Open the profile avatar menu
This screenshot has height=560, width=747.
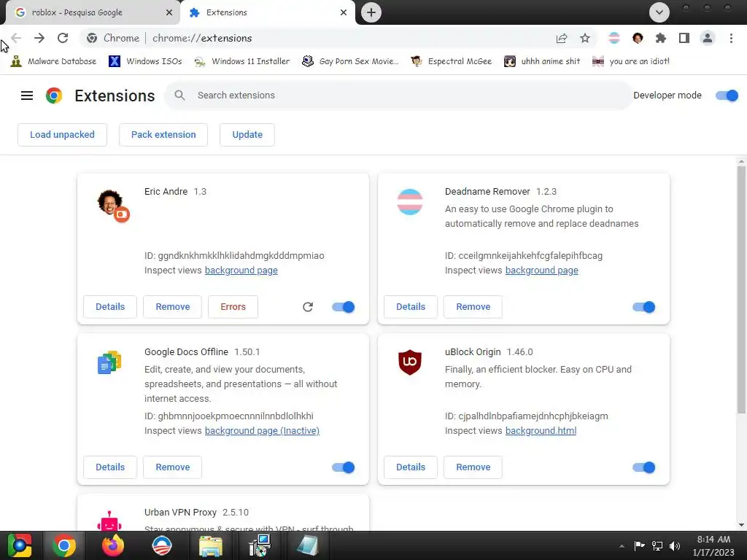pyautogui.click(x=708, y=38)
